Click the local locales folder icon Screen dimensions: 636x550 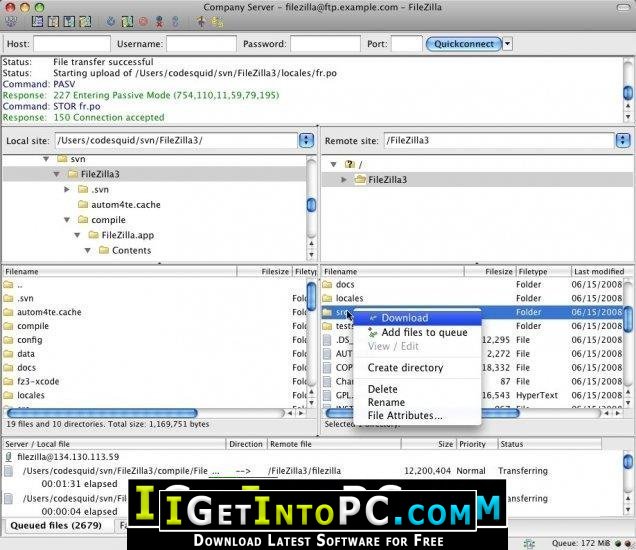tap(9, 395)
